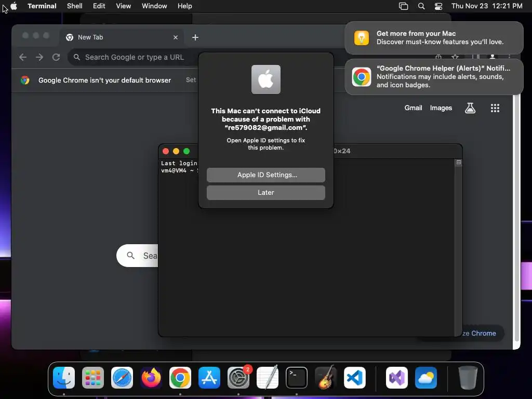The image size is (532, 399).
Task: Go back in Chrome
Action: point(23,57)
